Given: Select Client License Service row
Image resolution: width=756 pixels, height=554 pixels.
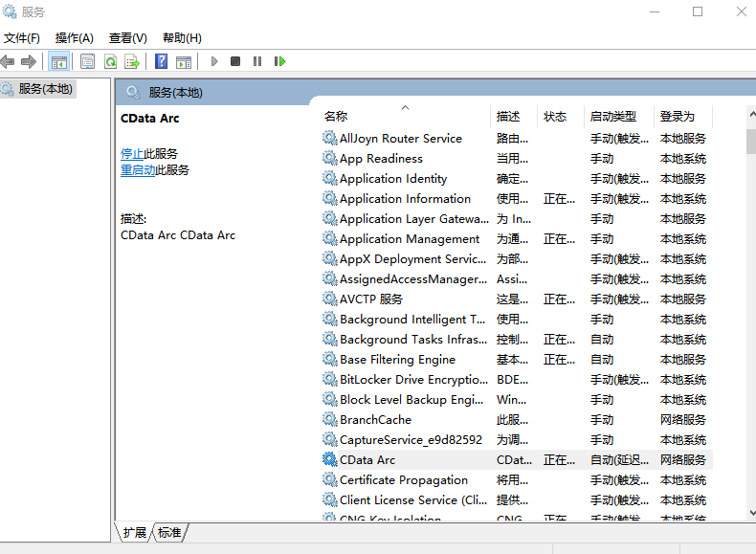Looking at the screenshot, I should (517, 500).
